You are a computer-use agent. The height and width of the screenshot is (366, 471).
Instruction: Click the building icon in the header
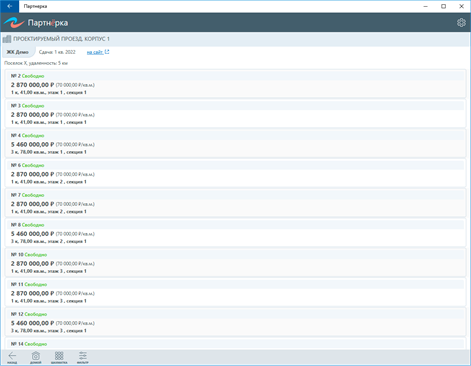(7, 39)
